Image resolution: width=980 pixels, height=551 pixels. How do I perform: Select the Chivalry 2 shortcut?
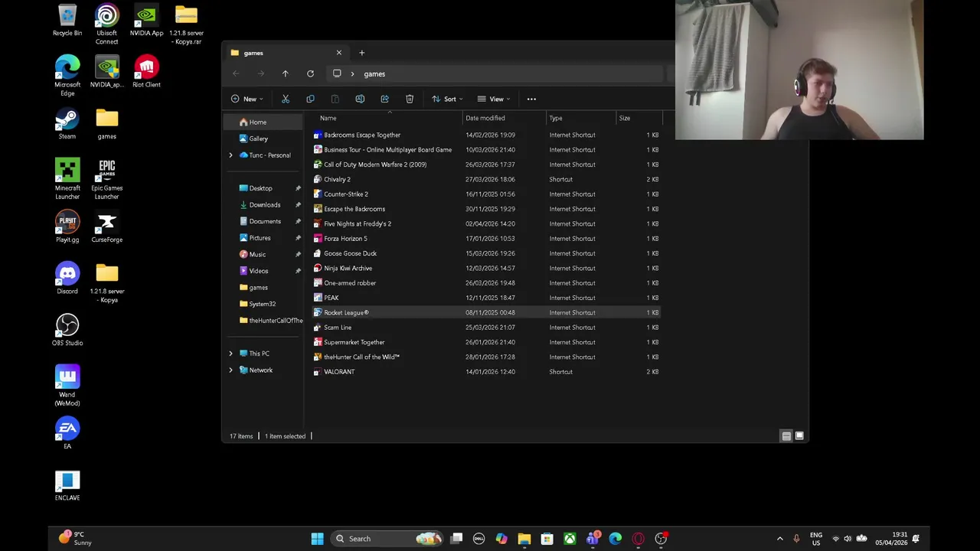pyautogui.click(x=485, y=179)
